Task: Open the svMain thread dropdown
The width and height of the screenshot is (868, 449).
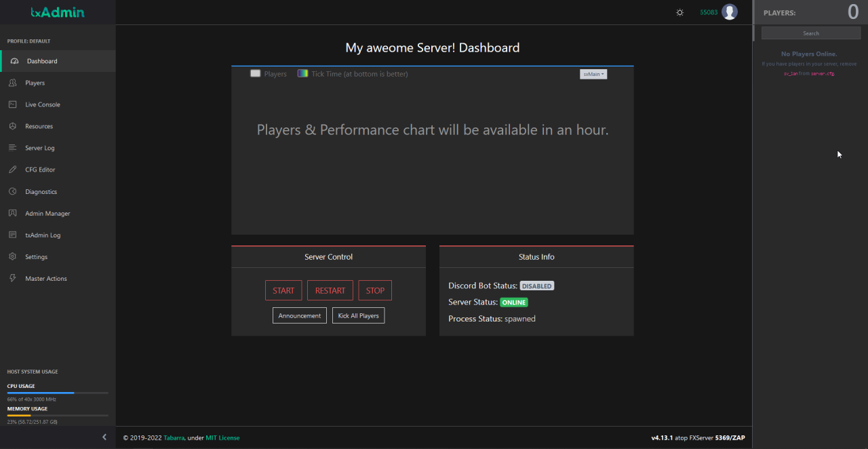Action: click(593, 74)
